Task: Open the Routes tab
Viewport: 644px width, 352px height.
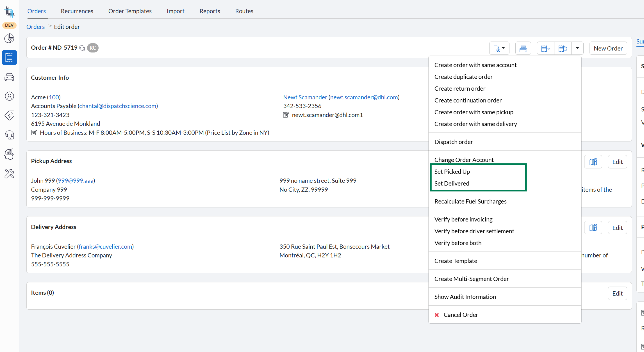Action: click(244, 11)
